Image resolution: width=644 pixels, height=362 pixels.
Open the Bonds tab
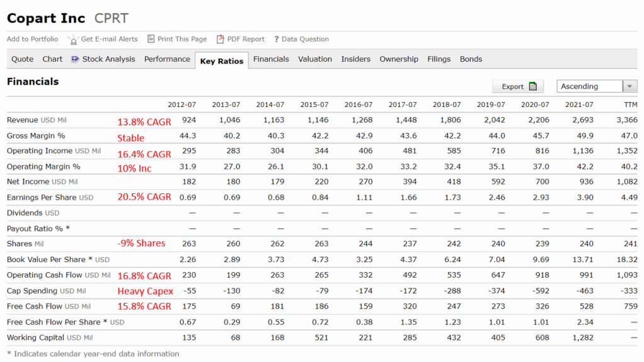pyautogui.click(x=471, y=59)
